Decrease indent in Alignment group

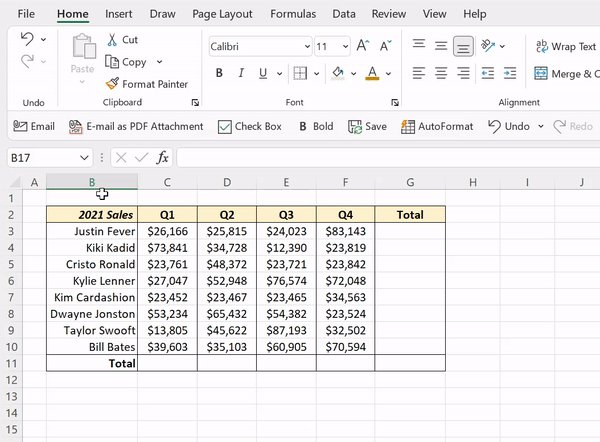[x=488, y=73]
